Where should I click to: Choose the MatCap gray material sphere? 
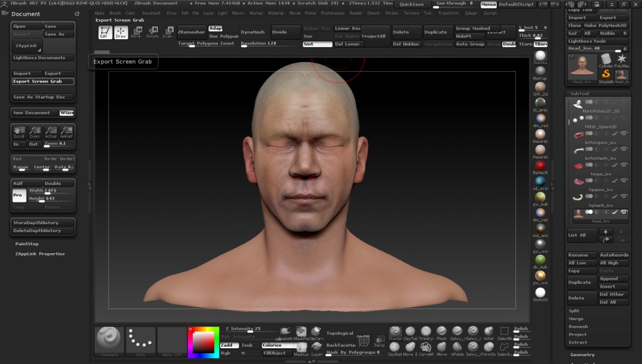tap(541, 73)
